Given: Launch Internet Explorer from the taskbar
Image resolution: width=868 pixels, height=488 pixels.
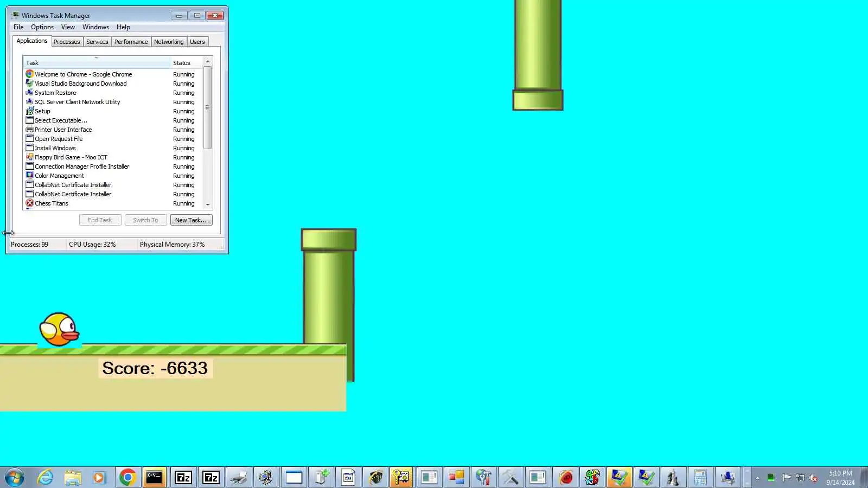Looking at the screenshot, I should (46, 477).
